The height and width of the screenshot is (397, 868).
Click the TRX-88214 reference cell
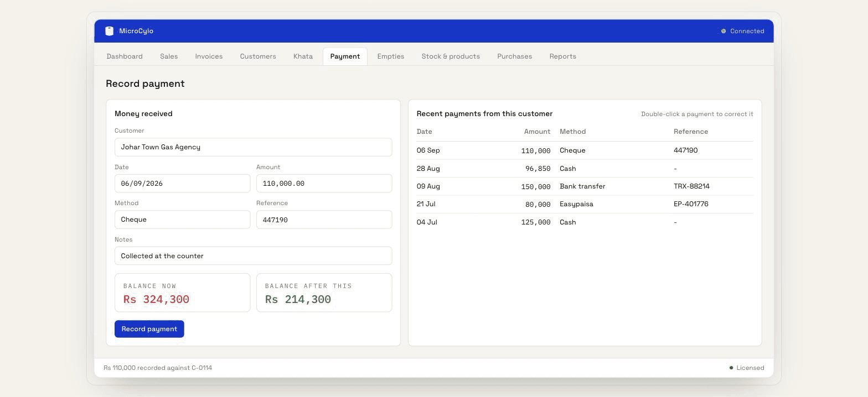pos(691,186)
